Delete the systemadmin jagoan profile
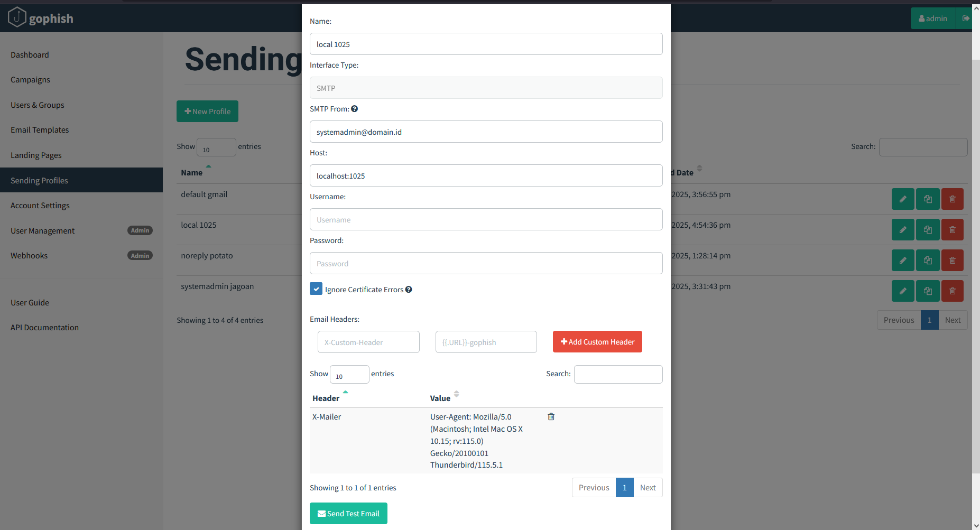Viewport: 980px width, 530px height. pyautogui.click(x=953, y=291)
